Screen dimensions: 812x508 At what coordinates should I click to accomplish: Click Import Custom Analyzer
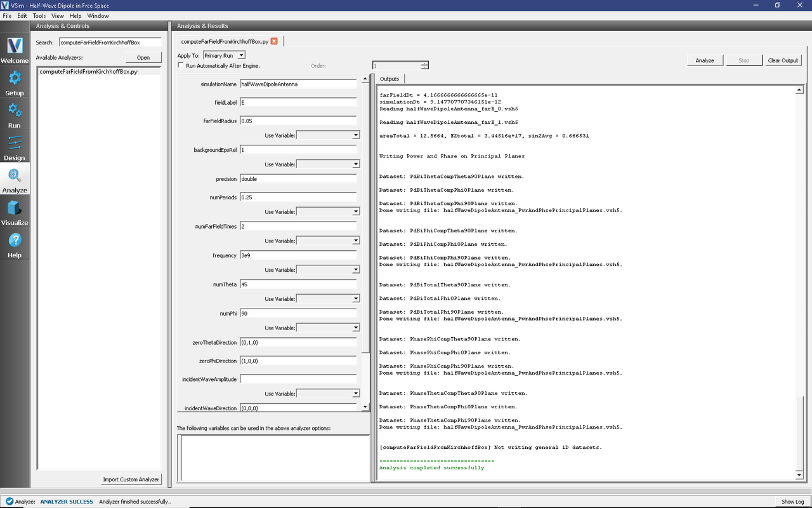[x=131, y=479]
